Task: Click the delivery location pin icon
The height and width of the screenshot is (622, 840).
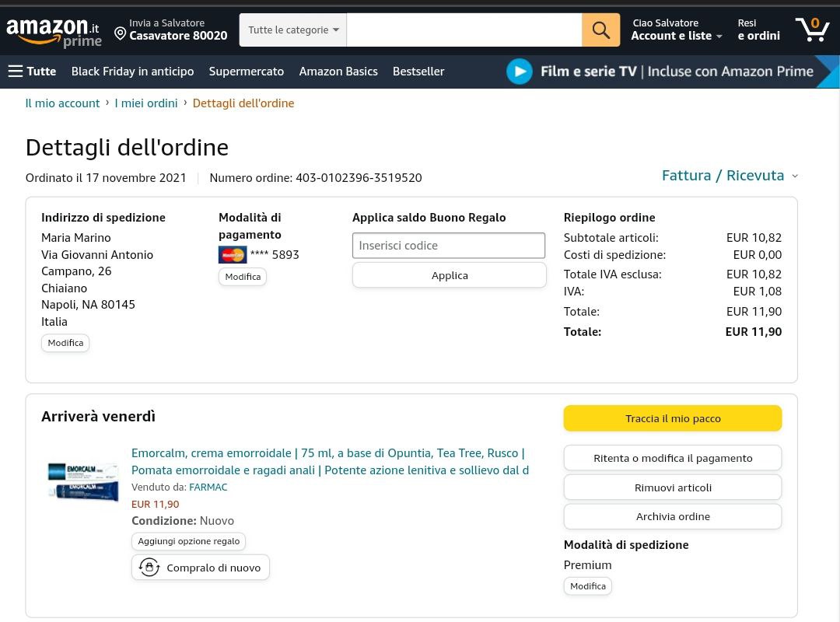Action: tap(120, 33)
